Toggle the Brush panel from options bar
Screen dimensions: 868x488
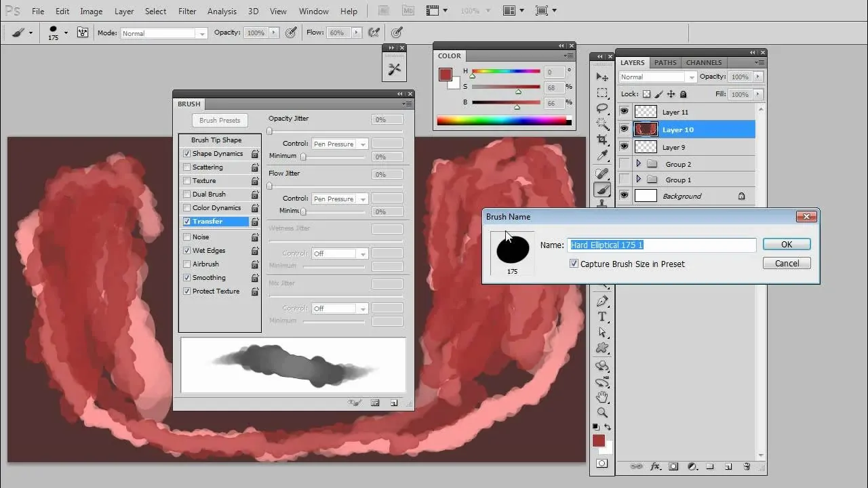pos(83,33)
